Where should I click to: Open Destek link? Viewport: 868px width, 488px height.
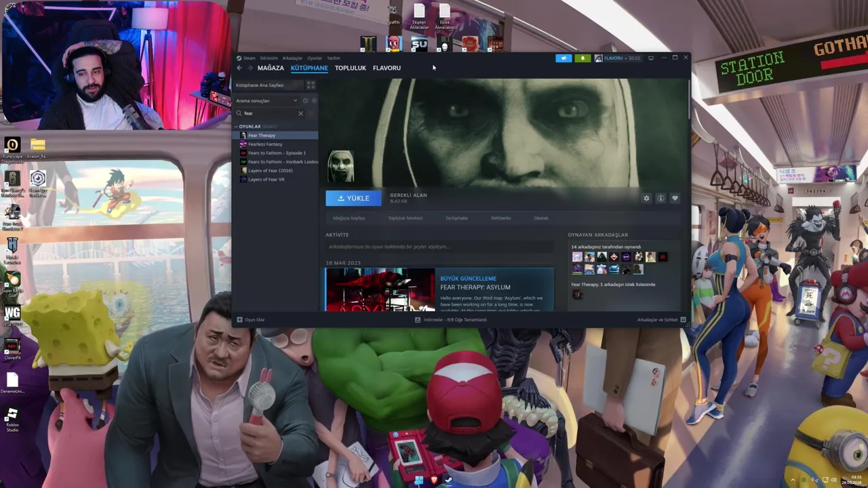pyautogui.click(x=541, y=218)
